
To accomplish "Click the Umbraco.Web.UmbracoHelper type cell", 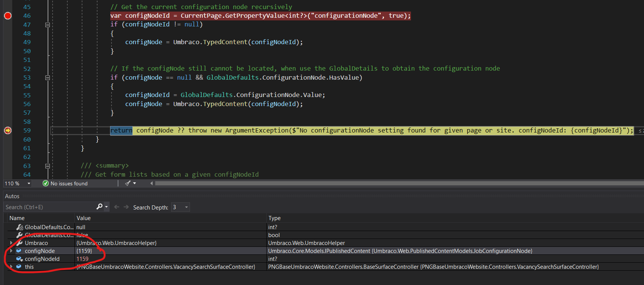I will click(306, 243).
